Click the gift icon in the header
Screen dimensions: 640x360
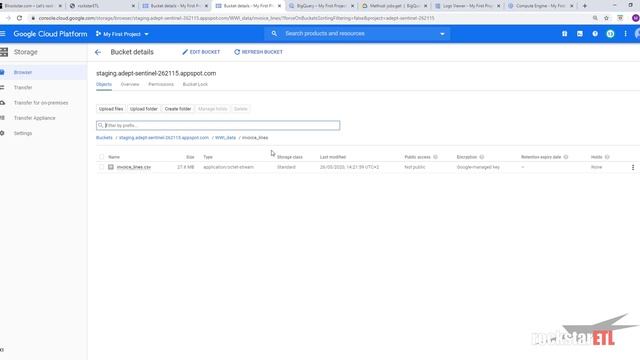[564, 34]
